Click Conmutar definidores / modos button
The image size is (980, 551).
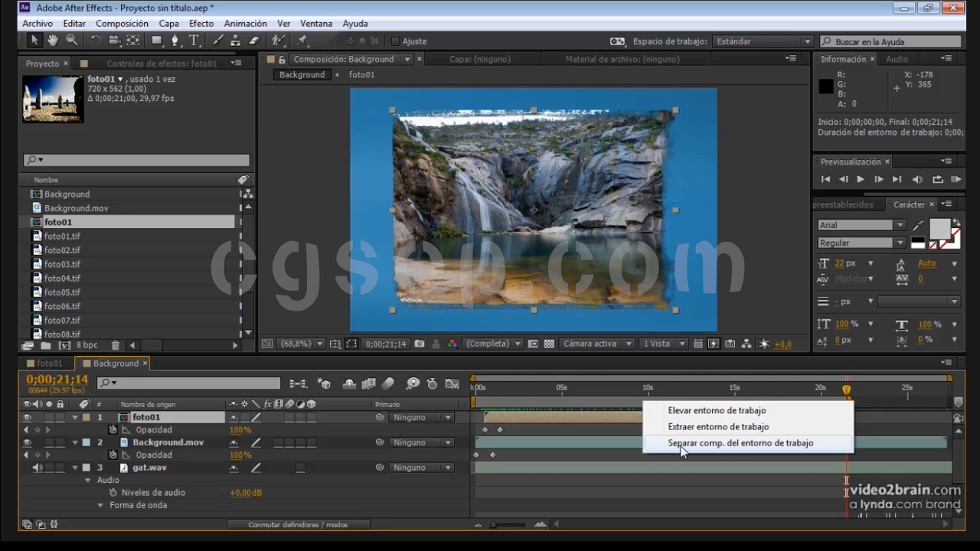pyautogui.click(x=298, y=525)
